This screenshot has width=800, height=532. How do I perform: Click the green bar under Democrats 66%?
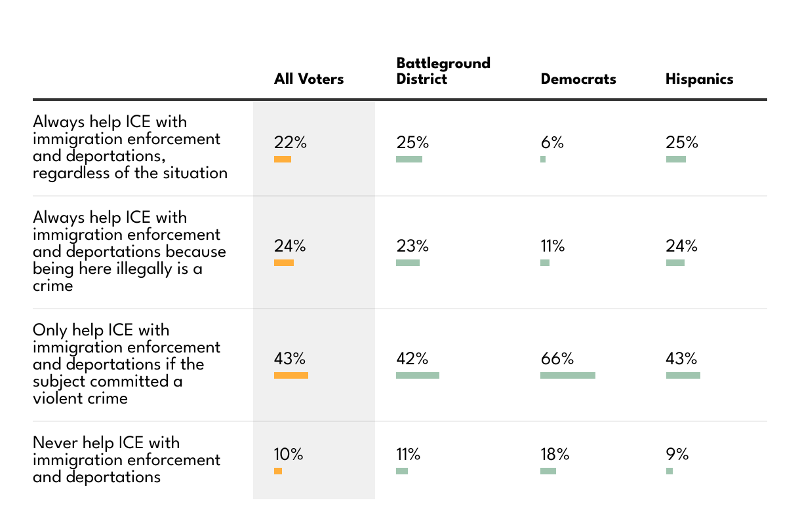[568, 375]
